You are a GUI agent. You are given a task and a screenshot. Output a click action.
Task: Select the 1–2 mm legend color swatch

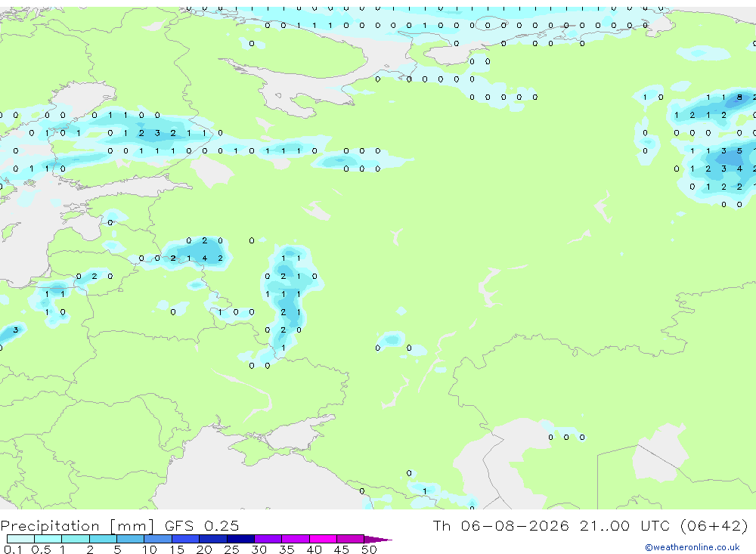coord(76,539)
